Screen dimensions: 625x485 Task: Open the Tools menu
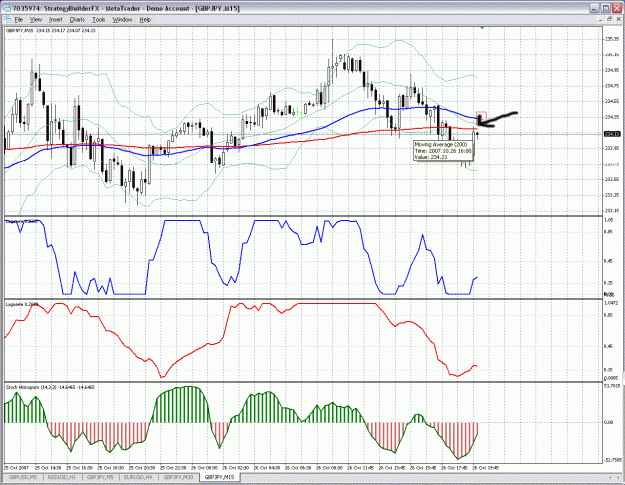(x=98, y=20)
